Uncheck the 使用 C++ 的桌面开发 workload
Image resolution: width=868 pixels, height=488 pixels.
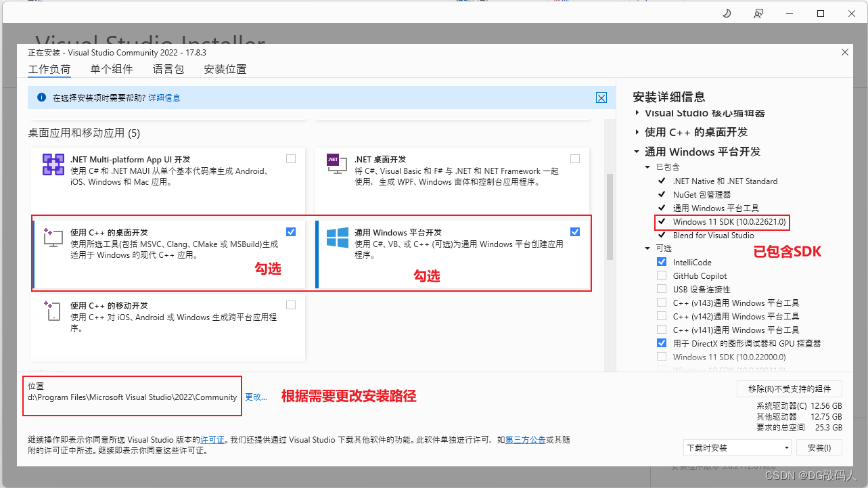[x=291, y=232]
